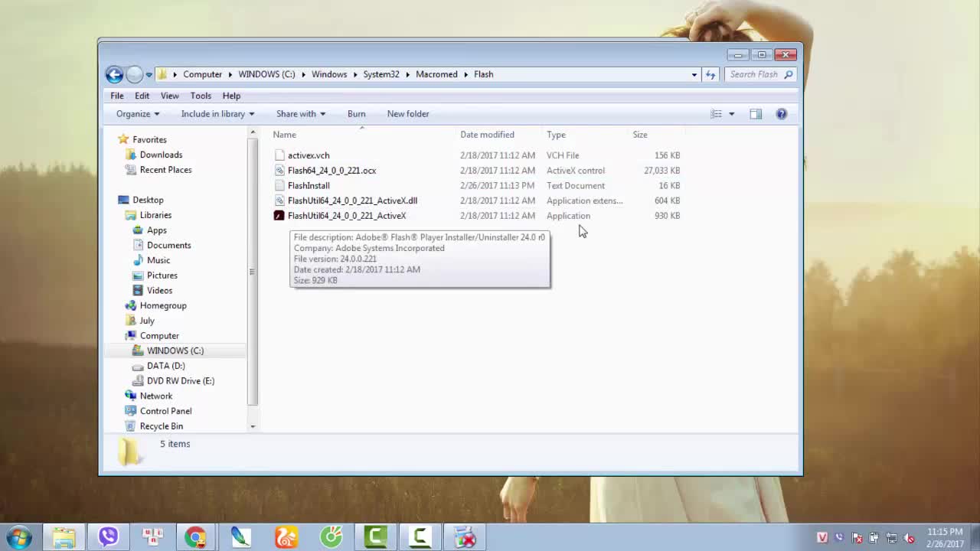Open the recent locations history dropdown
Viewport: 980px width, 551px height.
click(149, 74)
